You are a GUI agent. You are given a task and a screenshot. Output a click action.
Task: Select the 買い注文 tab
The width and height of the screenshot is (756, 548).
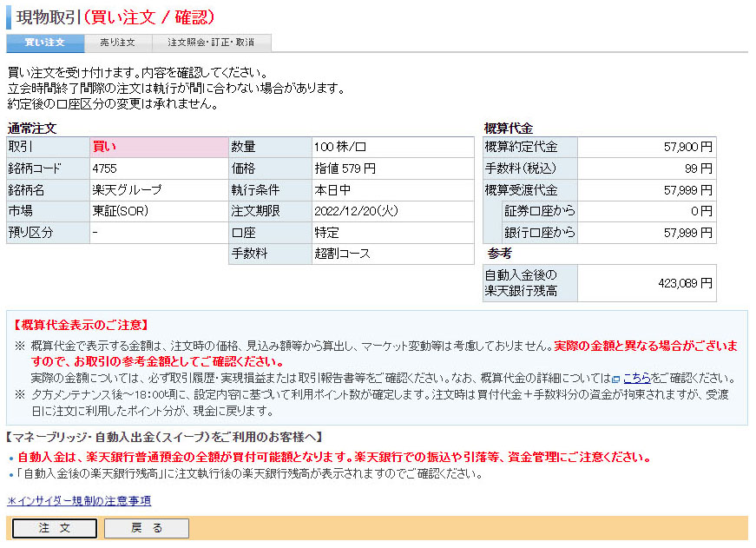coord(45,43)
